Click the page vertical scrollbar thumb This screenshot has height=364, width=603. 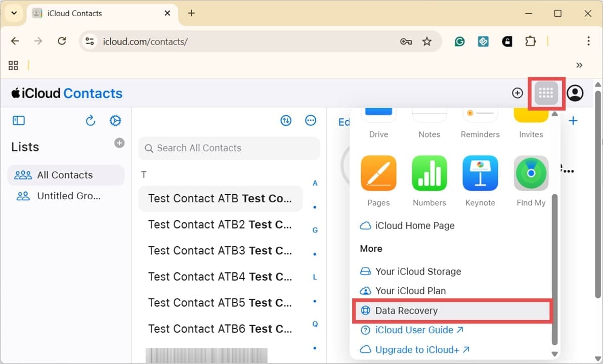pos(597,194)
